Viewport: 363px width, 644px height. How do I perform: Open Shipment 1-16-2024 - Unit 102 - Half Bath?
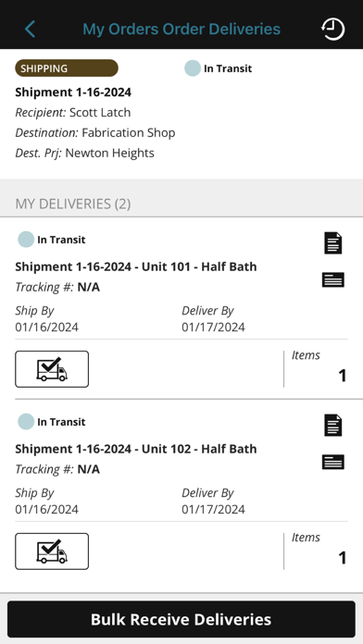click(136, 449)
